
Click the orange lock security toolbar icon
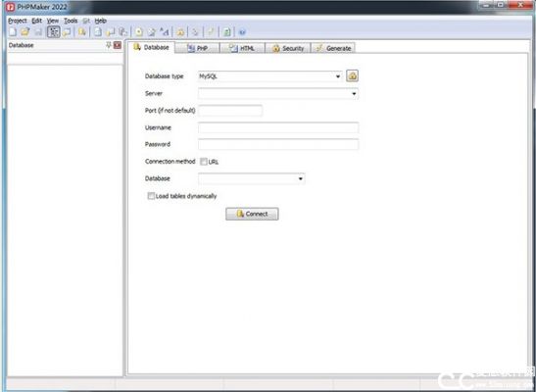tap(180, 32)
